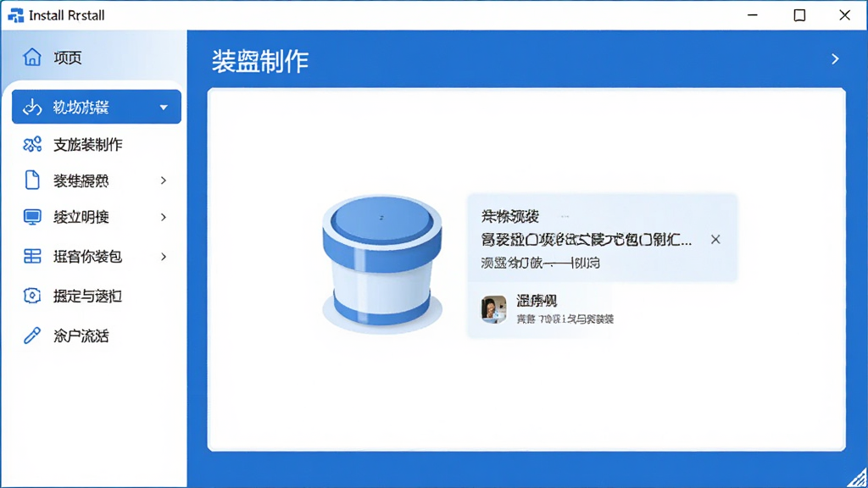Image resolution: width=868 pixels, height=488 pixels.
Task: Minimize the Install Rrstall window
Action: (x=753, y=15)
